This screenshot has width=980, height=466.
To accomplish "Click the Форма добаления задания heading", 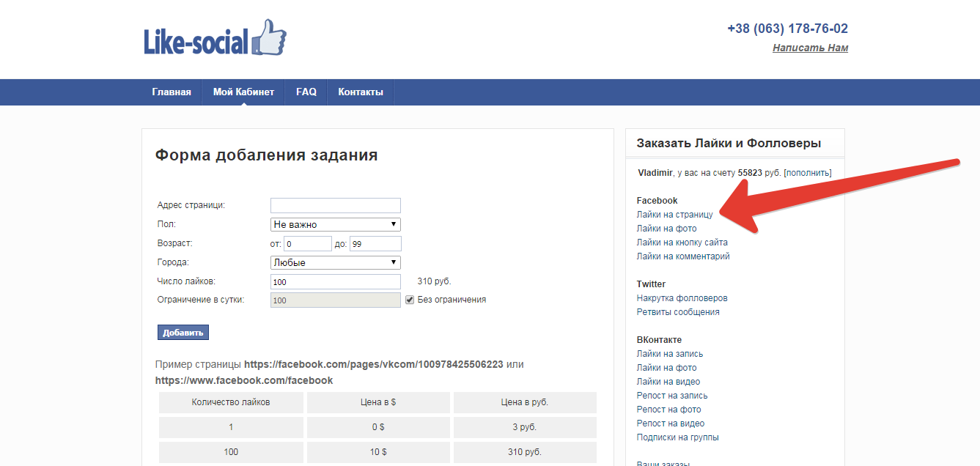I will click(x=267, y=155).
